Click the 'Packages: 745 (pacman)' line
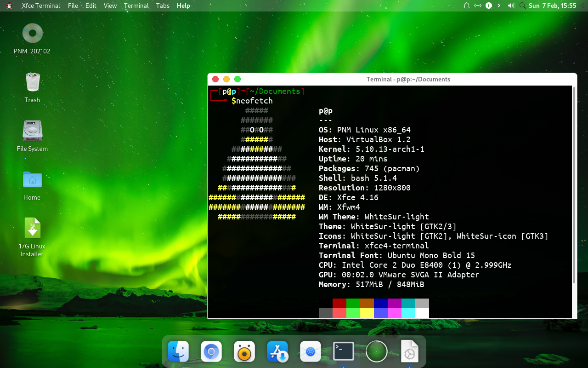This screenshot has height=368, width=588. click(369, 168)
